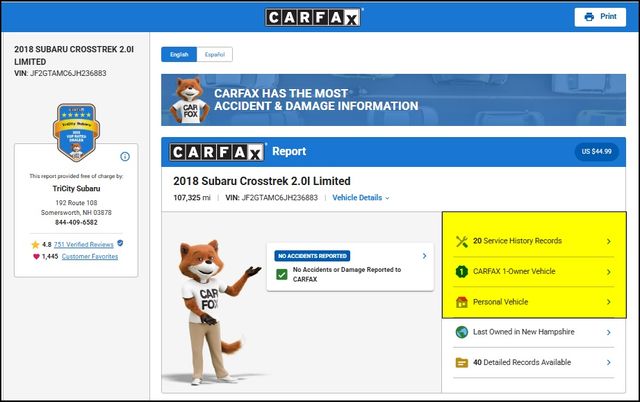Click the 1,445 favorites count

50,256
